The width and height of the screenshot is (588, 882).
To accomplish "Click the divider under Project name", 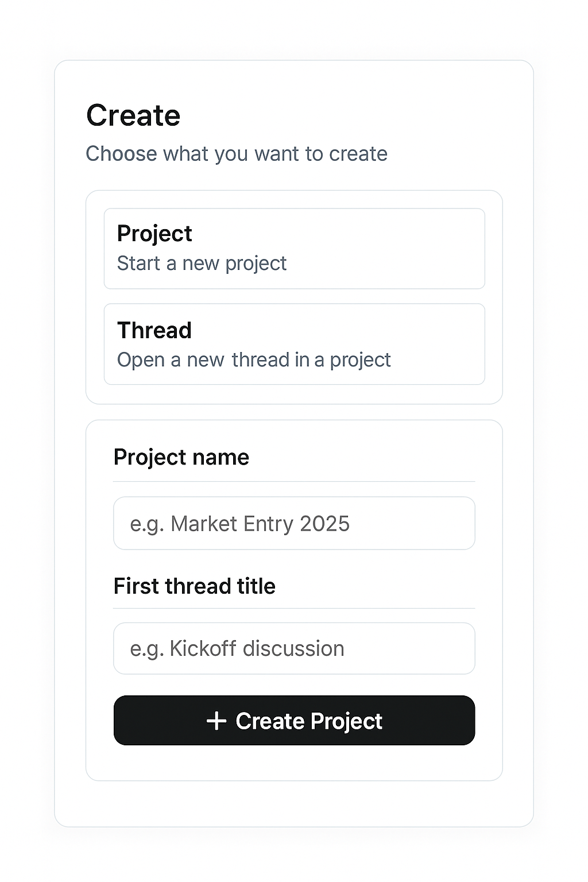I will tap(294, 482).
